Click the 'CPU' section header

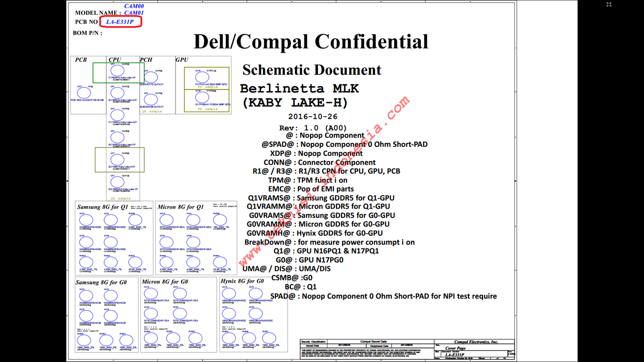115,60
